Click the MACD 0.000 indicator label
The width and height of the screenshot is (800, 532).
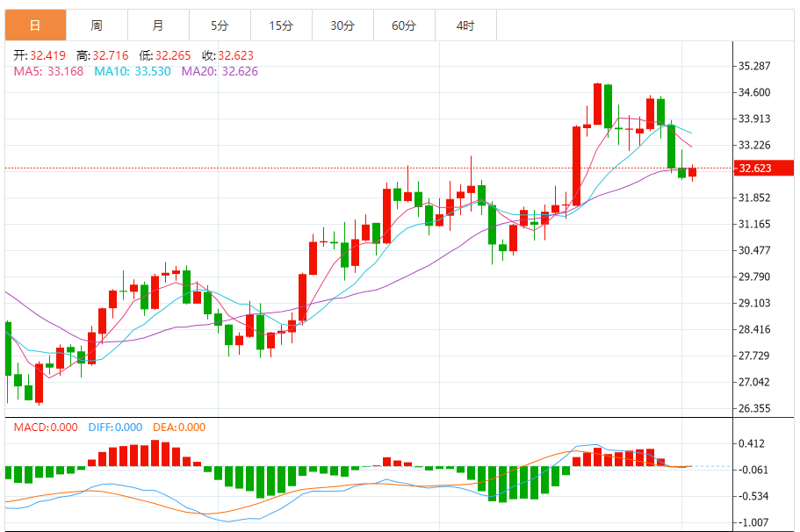(46, 427)
